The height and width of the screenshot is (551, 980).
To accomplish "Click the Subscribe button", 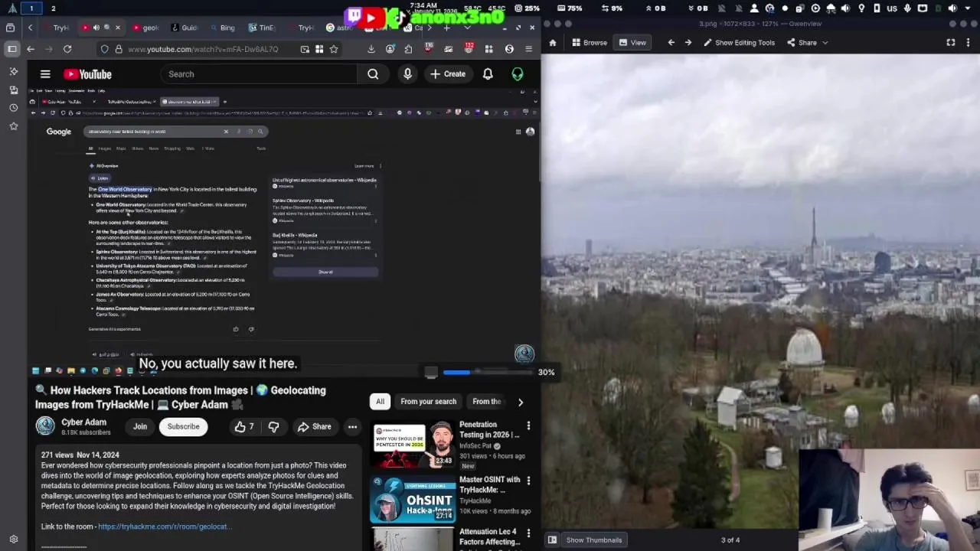I will pyautogui.click(x=183, y=427).
